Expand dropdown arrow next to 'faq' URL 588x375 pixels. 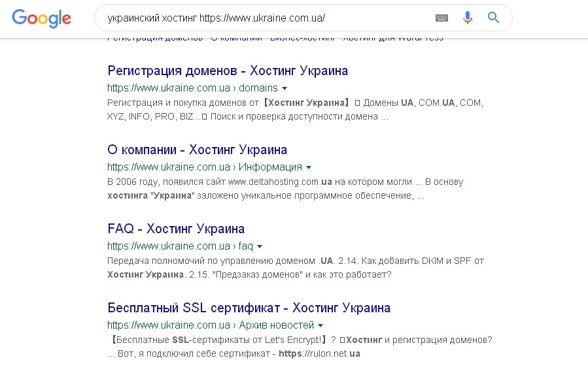(x=260, y=246)
